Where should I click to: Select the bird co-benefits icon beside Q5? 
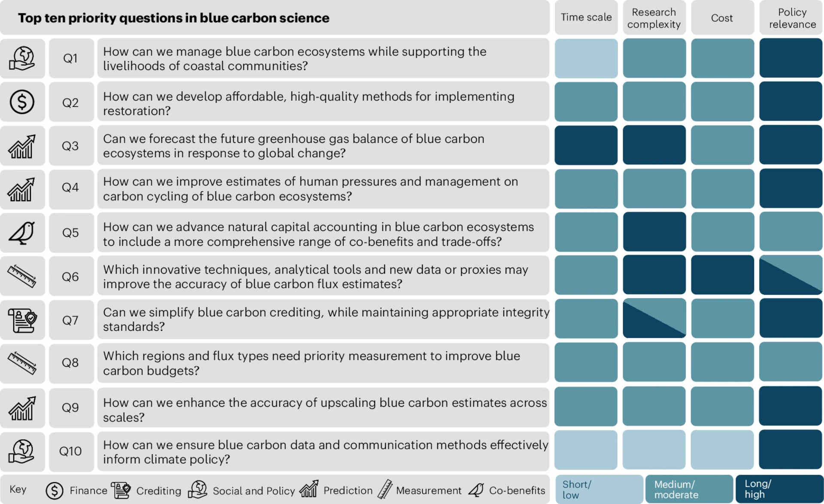tap(22, 233)
